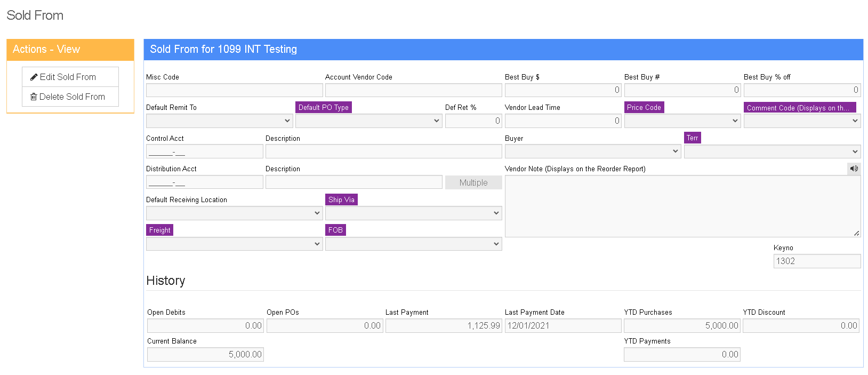The height and width of the screenshot is (375, 868).
Task: Click the trash icon in Delete Sold From
Action: point(34,97)
